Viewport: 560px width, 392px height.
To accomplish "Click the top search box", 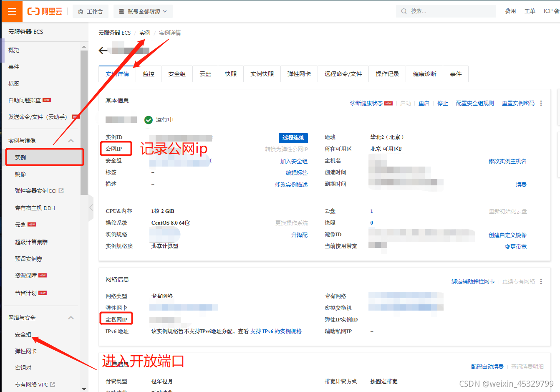I will [446, 11].
